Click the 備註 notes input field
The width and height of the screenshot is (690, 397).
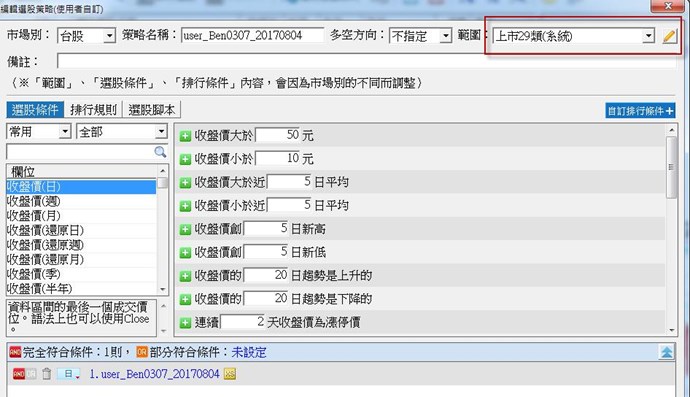(366, 61)
